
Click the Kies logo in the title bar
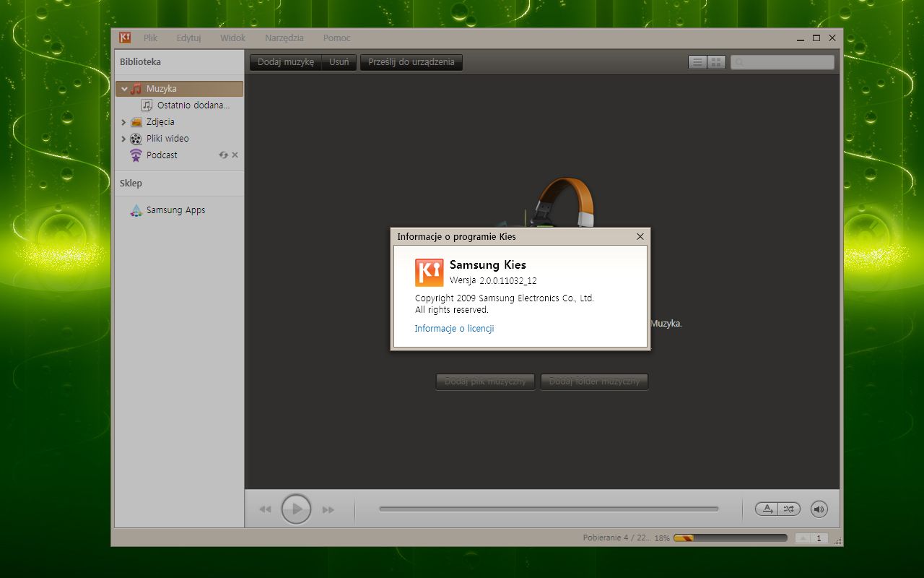tap(125, 38)
